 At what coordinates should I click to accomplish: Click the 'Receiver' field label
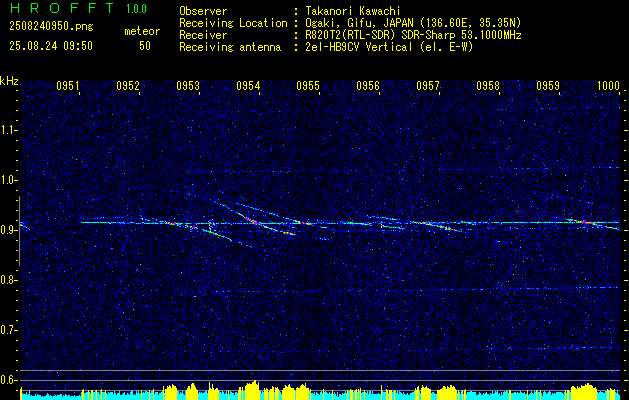203,35
